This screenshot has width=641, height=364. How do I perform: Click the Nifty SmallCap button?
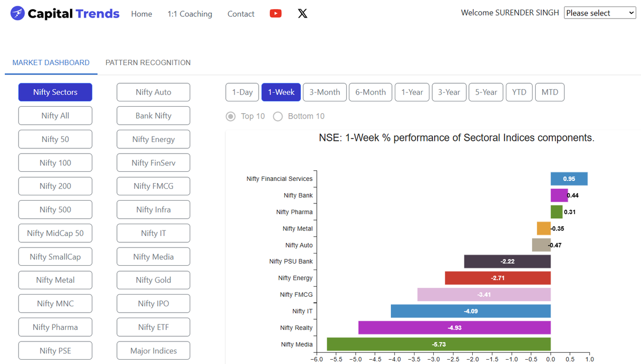(55, 257)
